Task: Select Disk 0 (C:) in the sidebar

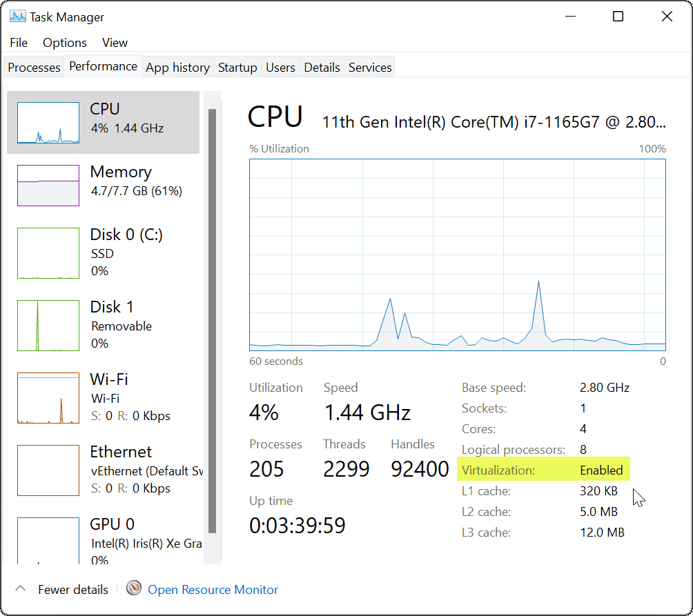Action: click(104, 252)
